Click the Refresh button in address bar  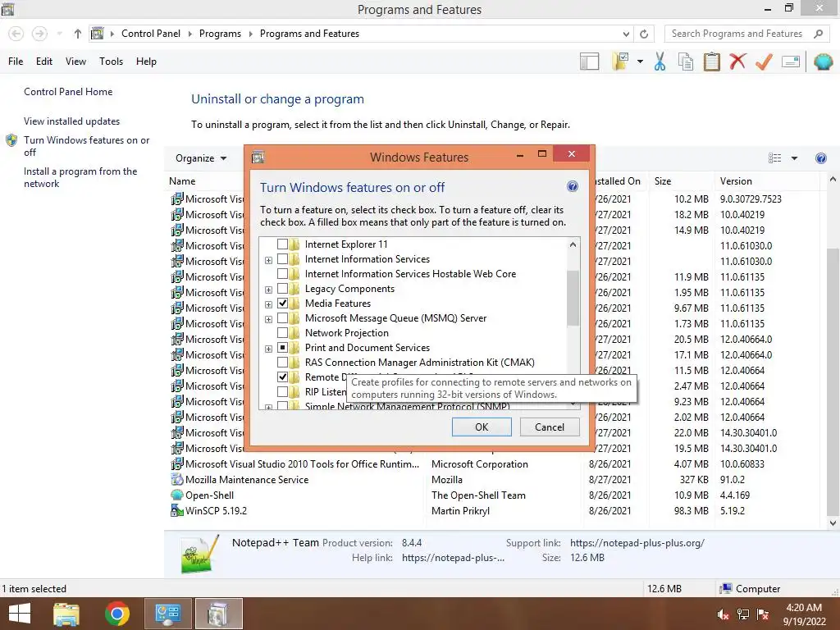[x=644, y=34]
